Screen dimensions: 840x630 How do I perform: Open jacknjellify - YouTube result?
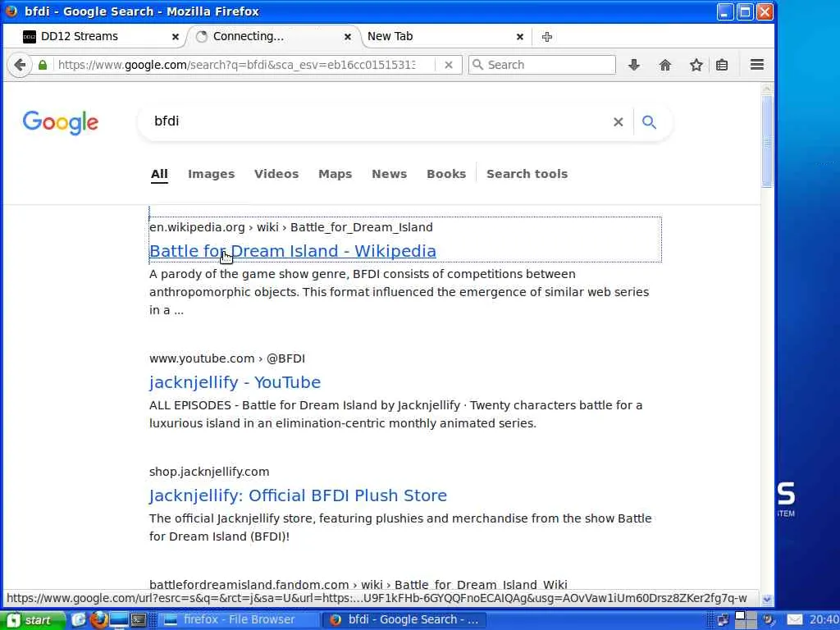click(x=235, y=382)
